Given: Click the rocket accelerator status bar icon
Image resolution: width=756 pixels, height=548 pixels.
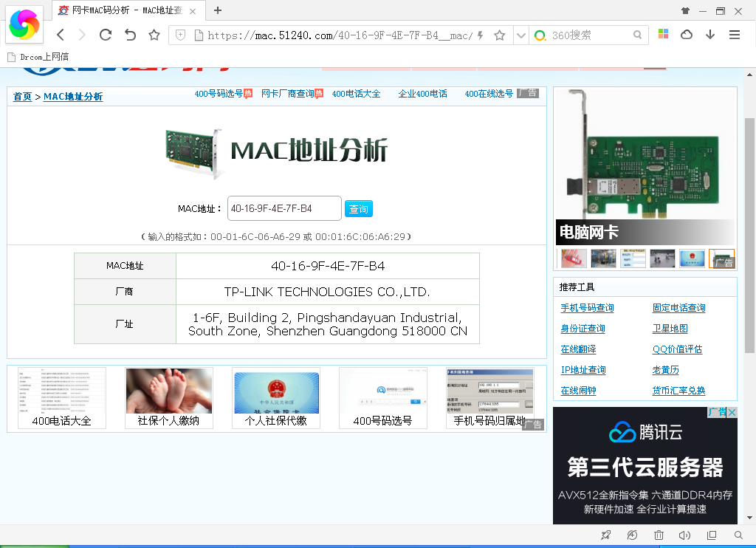Looking at the screenshot, I should click(606, 535).
